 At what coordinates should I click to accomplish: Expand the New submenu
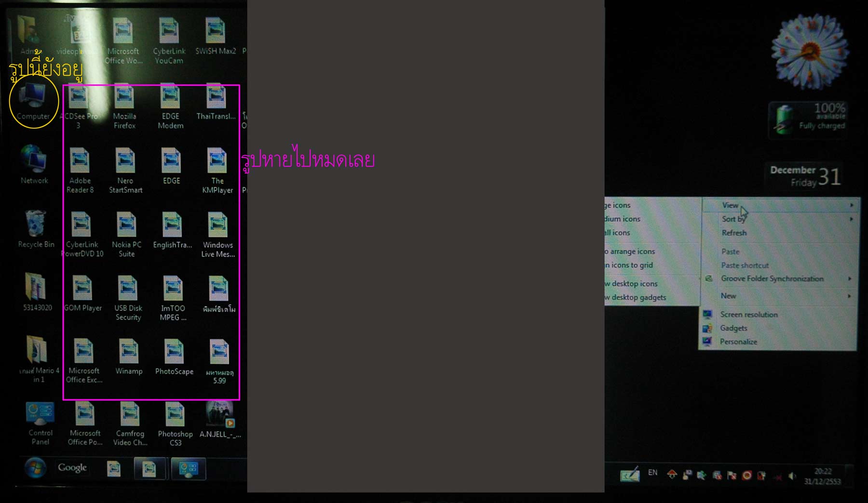(x=779, y=296)
